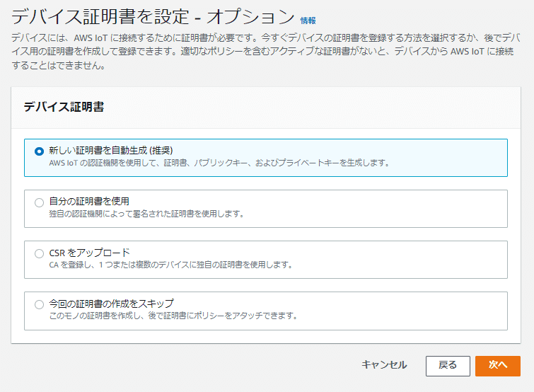Click description text starting with CA を登録し
The width and height of the screenshot is (534, 392).
pos(171,265)
